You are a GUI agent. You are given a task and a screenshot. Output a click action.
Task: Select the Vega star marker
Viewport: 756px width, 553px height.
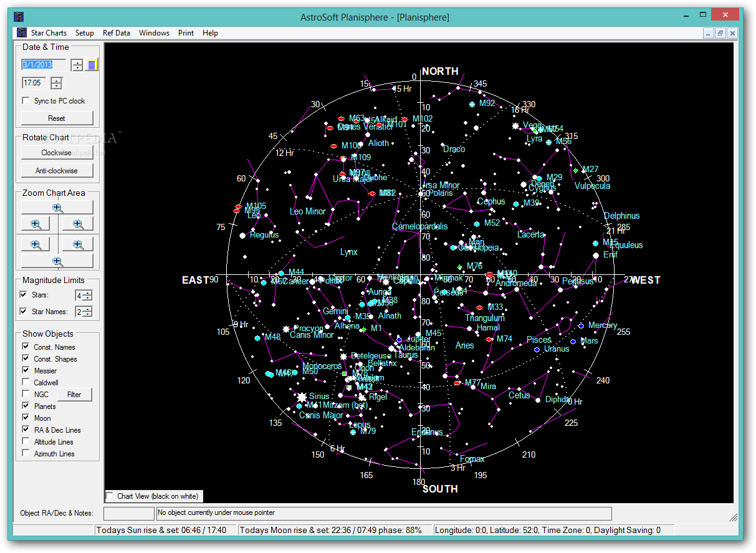point(515,126)
